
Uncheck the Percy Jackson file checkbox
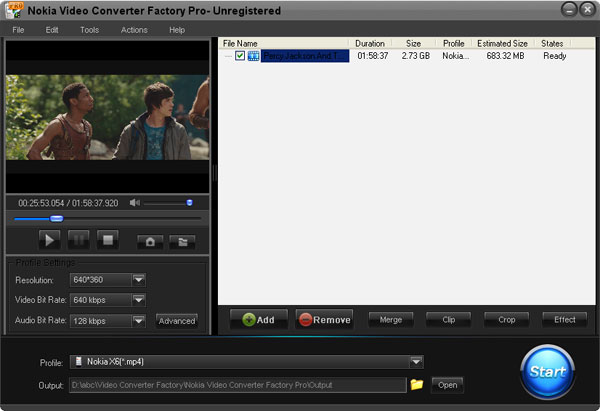[240, 56]
